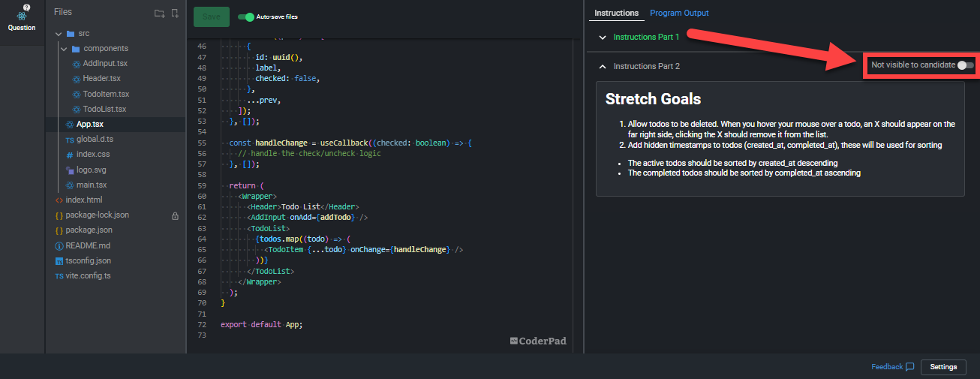
Task: Collapse the components folder chevron
Action: tap(65, 49)
